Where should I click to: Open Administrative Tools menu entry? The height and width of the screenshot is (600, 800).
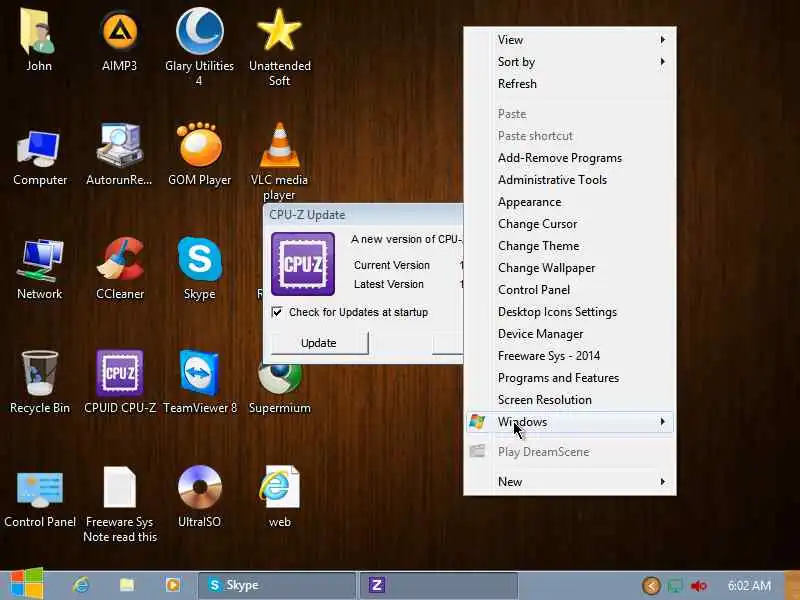pos(569,180)
